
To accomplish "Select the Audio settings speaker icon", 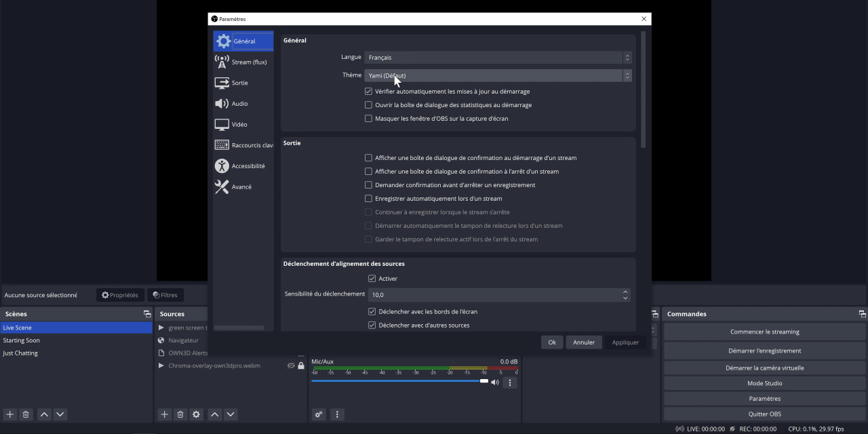I will [222, 104].
